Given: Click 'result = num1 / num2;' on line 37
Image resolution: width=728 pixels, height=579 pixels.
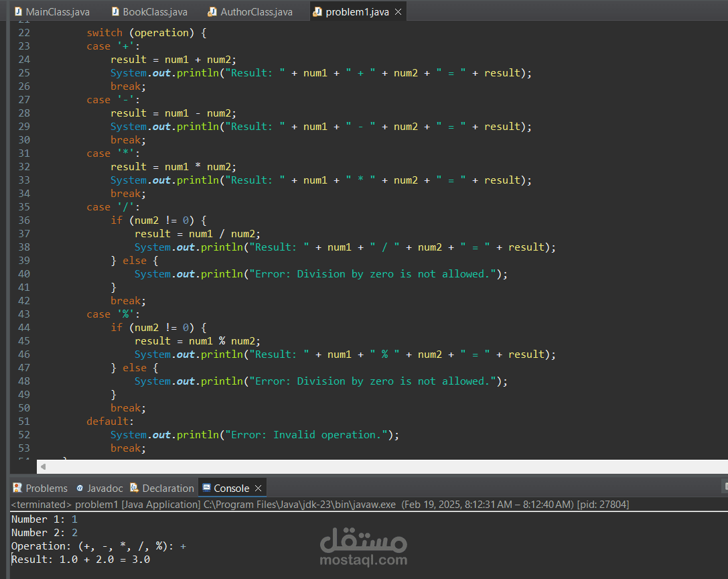Looking at the screenshot, I should 198,234.
